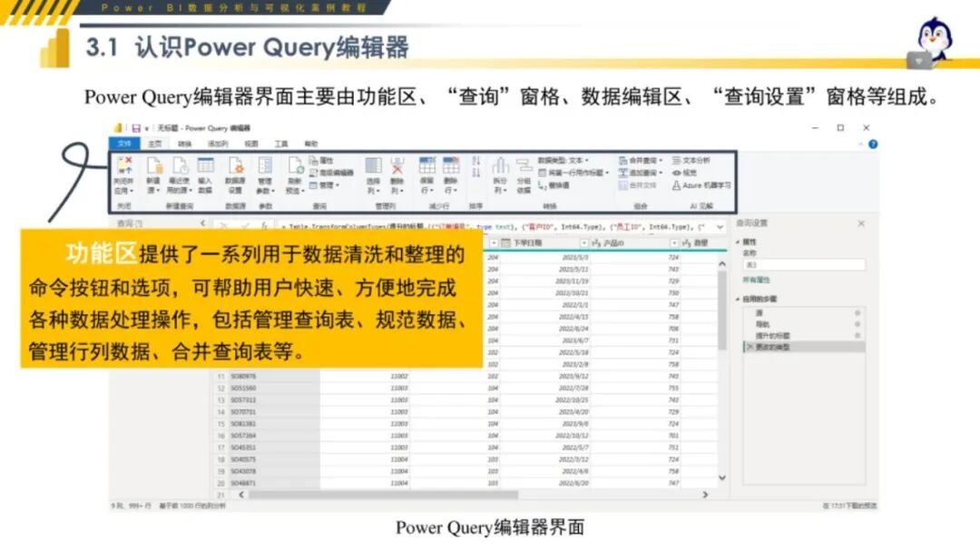
Task: Click the horizontal scrollbar left arrow
Action: pos(242,495)
